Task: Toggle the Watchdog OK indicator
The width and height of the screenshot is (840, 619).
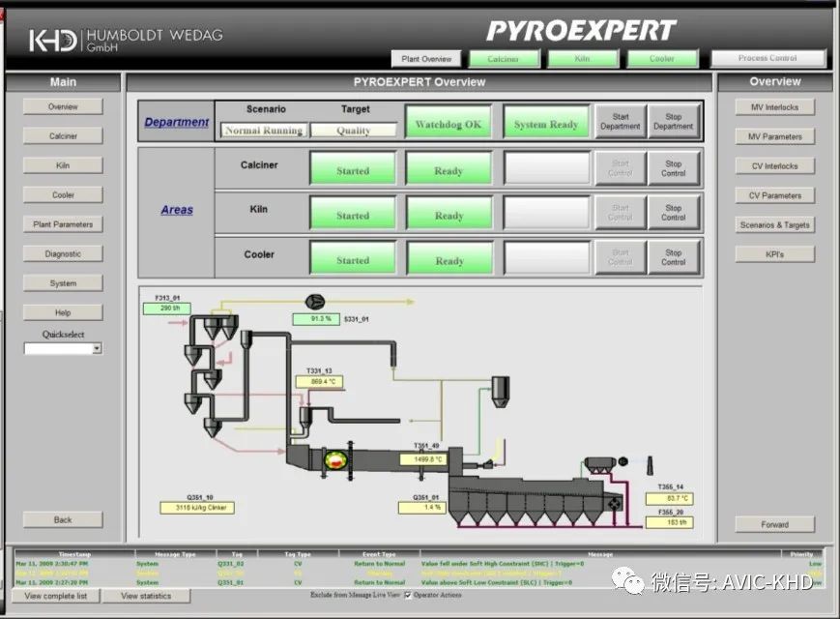Action: (x=448, y=123)
